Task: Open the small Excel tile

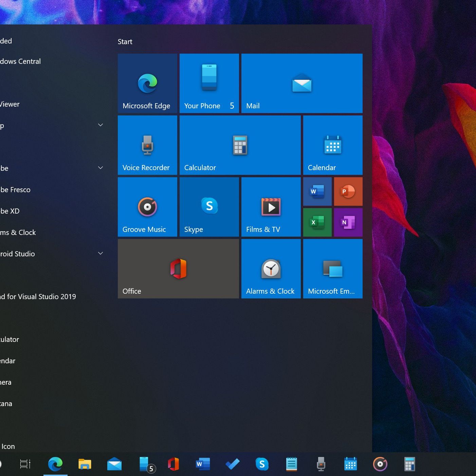Action: click(317, 222)
